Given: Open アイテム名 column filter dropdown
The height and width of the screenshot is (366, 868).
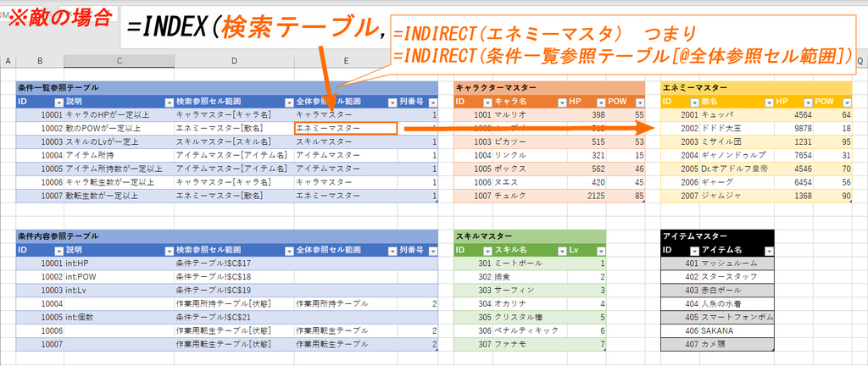Looking at the screenshot, I should pos(768,251).
